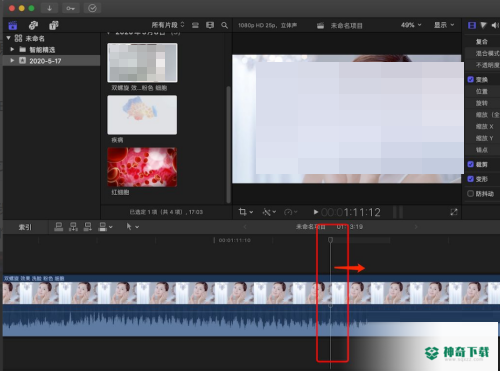500x371 pixels.
Task: Open the photos and audio sidebar
Action: 33,25
